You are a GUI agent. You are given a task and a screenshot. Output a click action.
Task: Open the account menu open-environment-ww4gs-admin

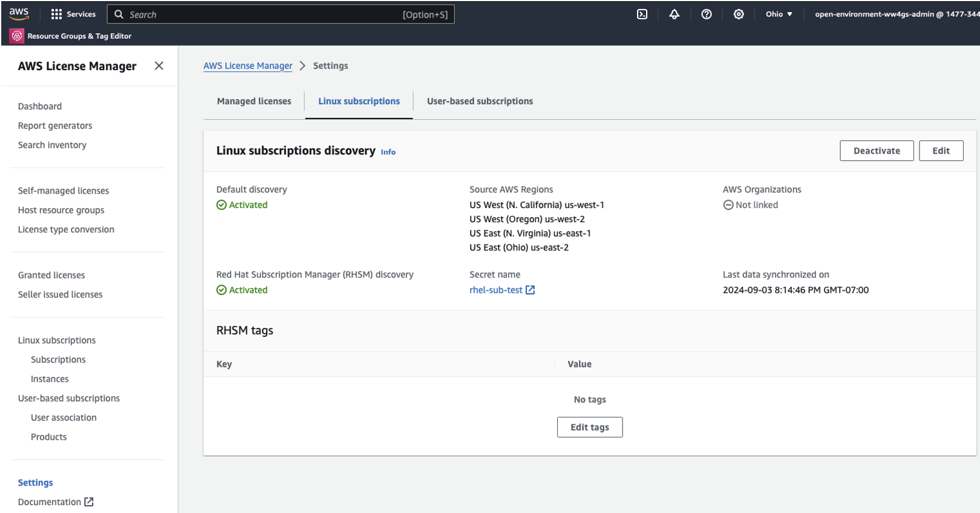(897, 14)
